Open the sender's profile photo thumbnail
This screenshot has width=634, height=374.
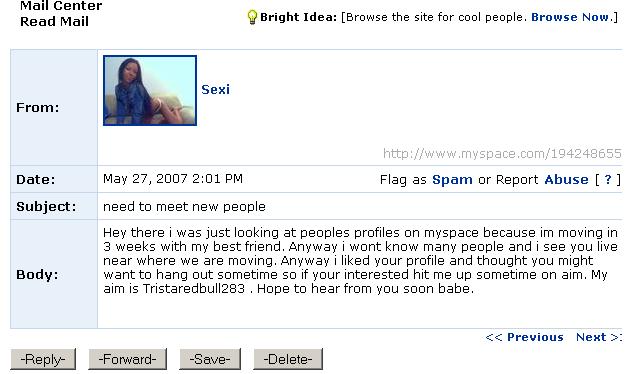click(x=150, y=91)
